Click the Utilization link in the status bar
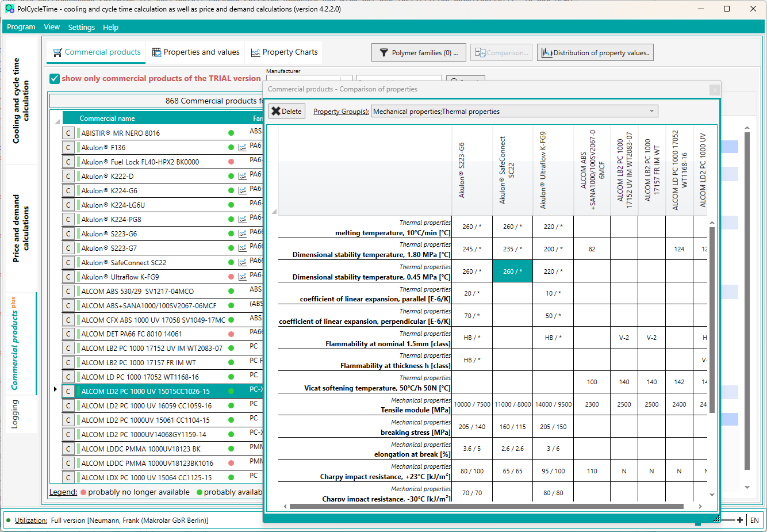This screenshot has width=767, height=532. tap(31, 520)
